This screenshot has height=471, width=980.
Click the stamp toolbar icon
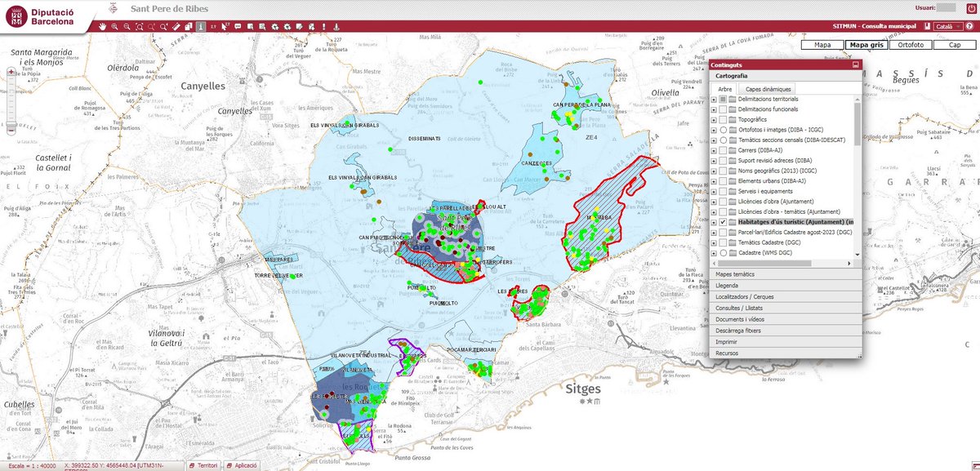point(336,27)
